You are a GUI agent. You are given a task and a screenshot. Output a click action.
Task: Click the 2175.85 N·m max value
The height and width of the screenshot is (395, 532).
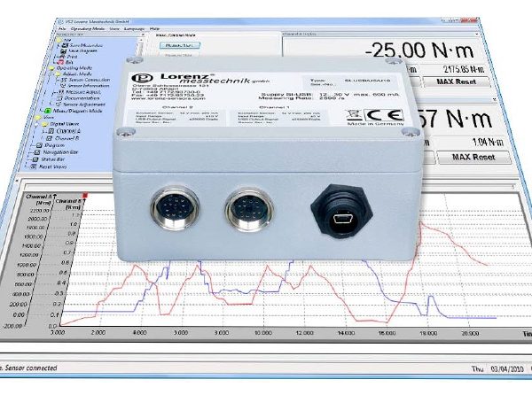(464, 69)
